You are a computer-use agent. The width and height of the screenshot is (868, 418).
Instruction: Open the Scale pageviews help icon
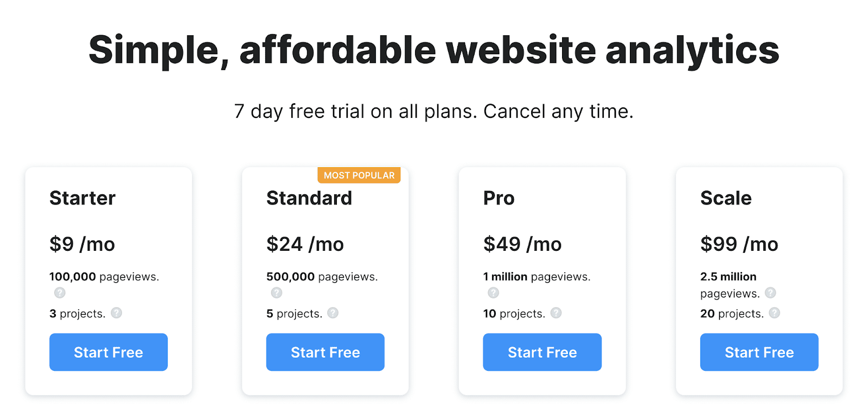click(771, 293)
